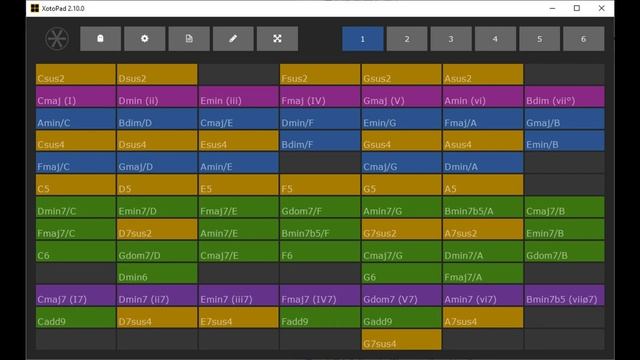
Task: Play the C6 chord pad
Action: click(x=76, y=251)
